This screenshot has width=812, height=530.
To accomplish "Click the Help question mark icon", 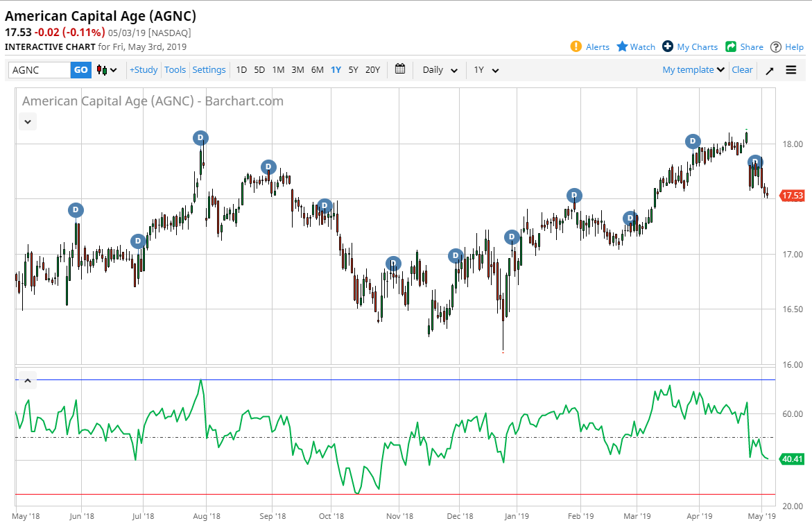I will coord(775,47).
